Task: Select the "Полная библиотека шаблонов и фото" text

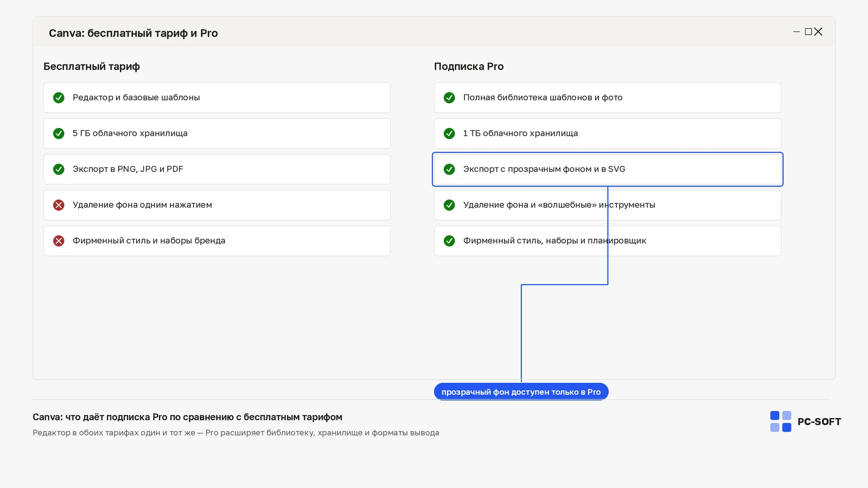Action: tap(543, 98)
